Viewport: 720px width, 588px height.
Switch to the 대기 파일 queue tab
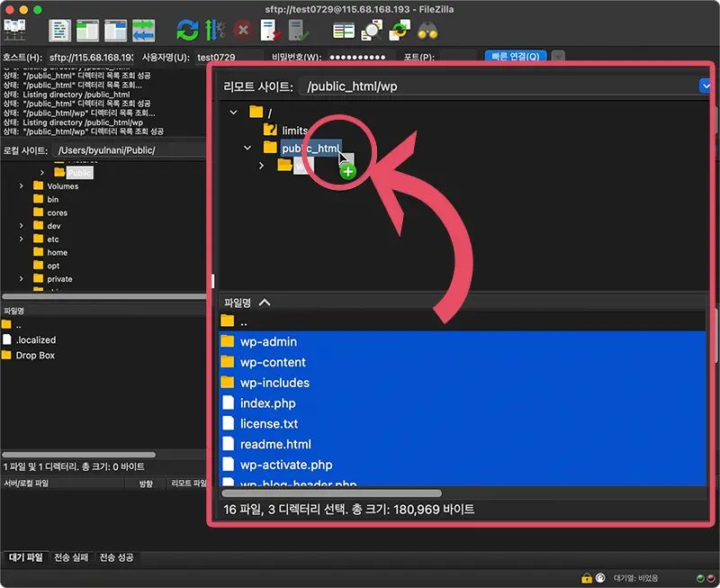(x=26, y=557)
